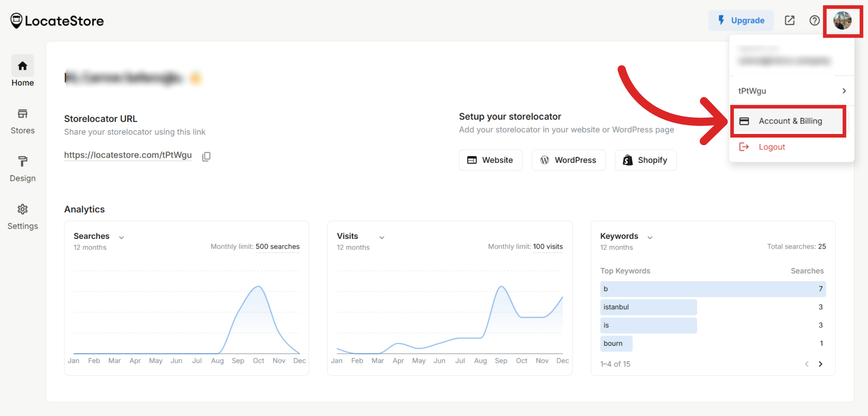868x416 pixels.
Task: Expand the tPtWgu submenu arrow
Action: pyautogui.click(x=844, y=91)
